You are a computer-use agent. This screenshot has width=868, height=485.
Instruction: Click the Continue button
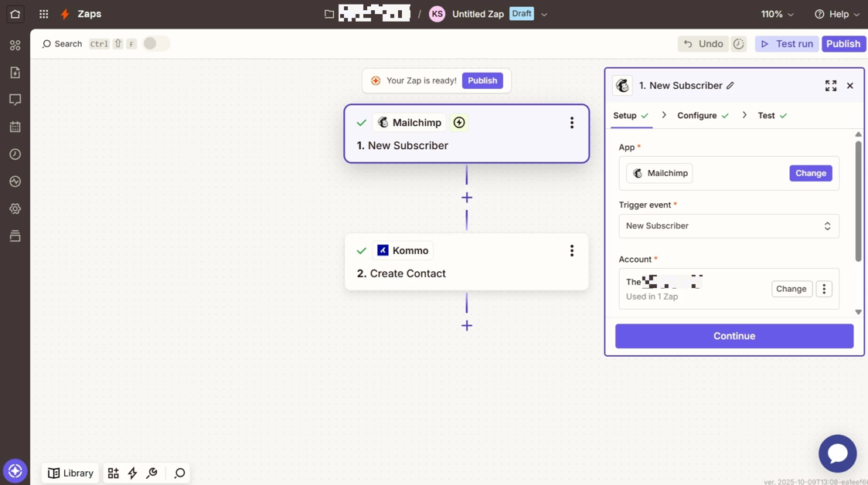tap(734, 336)
